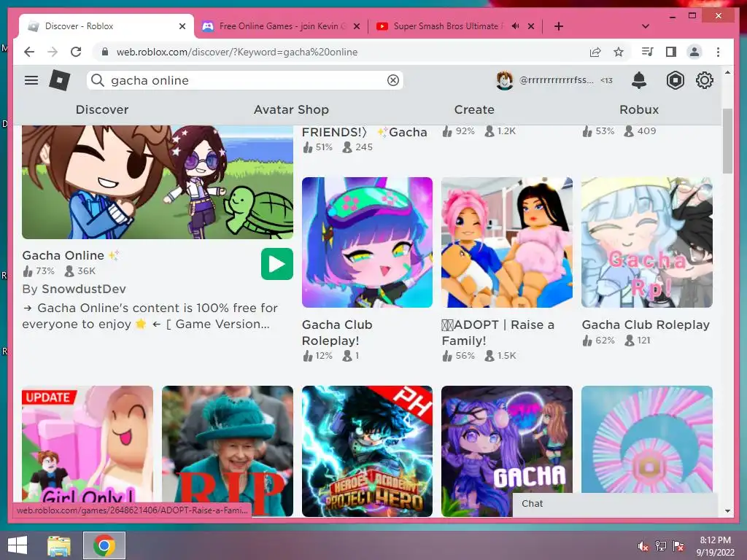This screenshot has height=560, width=747.
Task: Open the Avatar Shop section
Action: [291, 109]
